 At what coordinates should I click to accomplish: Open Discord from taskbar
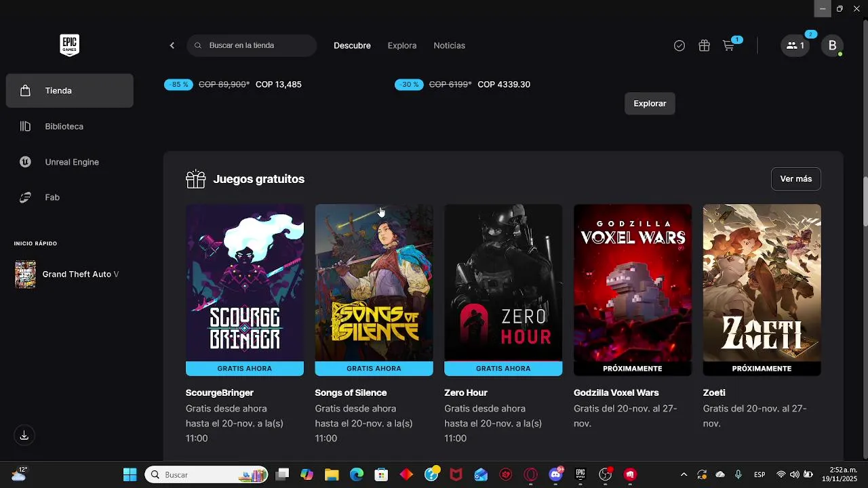555,474
